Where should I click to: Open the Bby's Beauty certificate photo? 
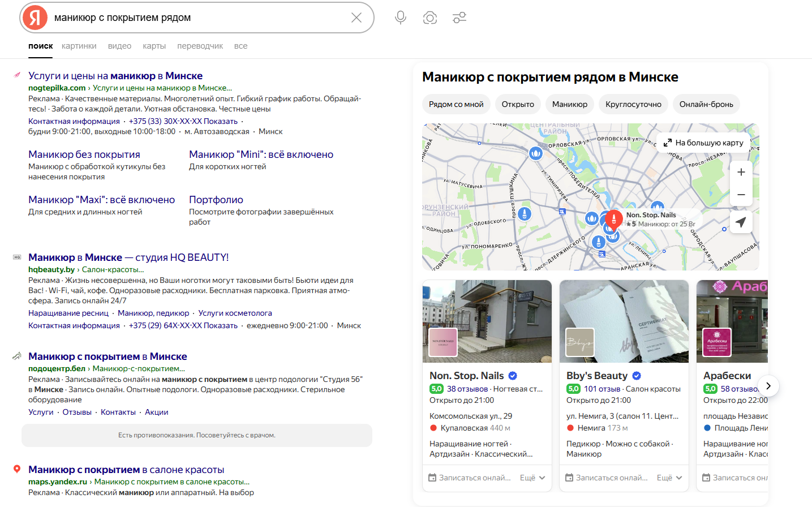[624, 321]
